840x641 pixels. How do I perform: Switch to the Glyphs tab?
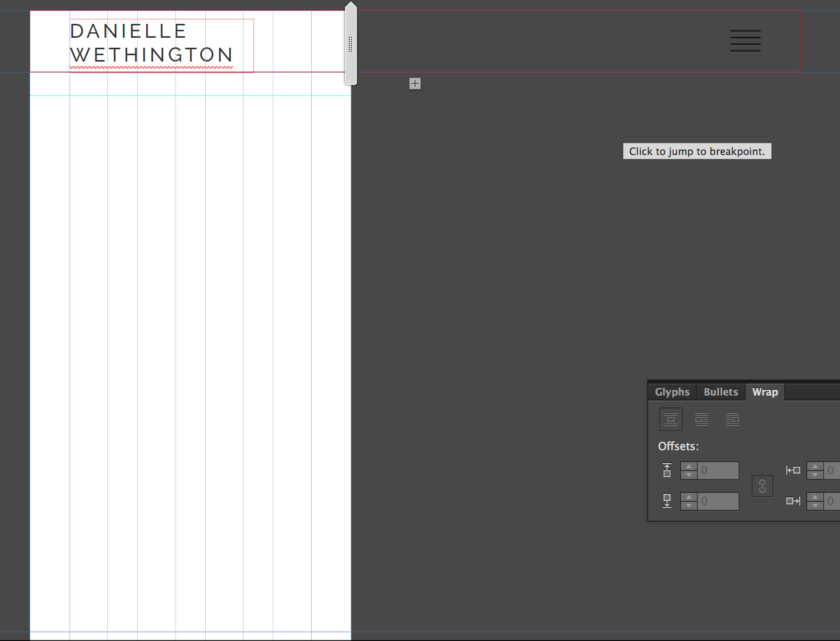672,392
